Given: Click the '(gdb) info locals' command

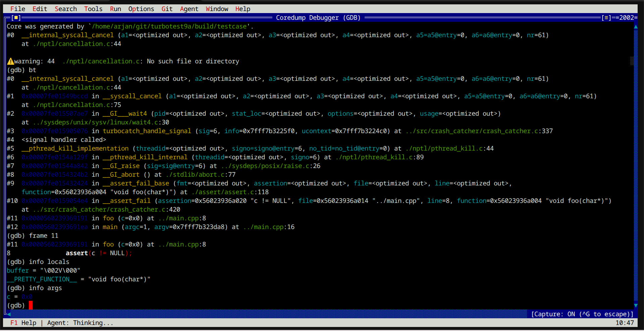Looking at the screenshot, I should (38, 262).
